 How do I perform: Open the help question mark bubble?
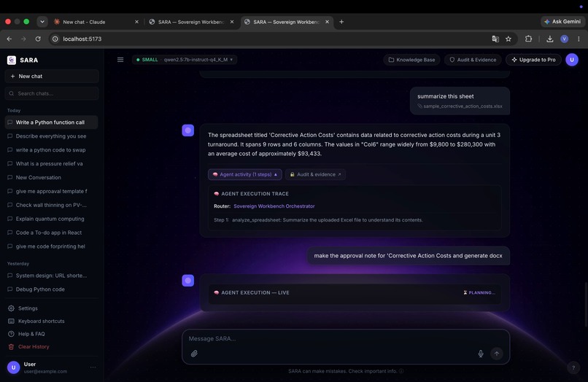[573, 367]
